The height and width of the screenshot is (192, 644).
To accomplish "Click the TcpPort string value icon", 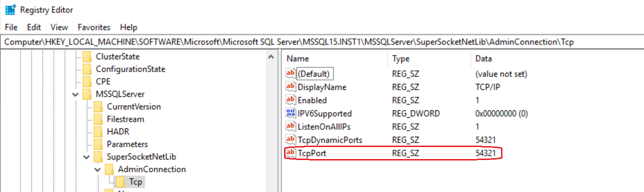I will (x=291, y=153).
